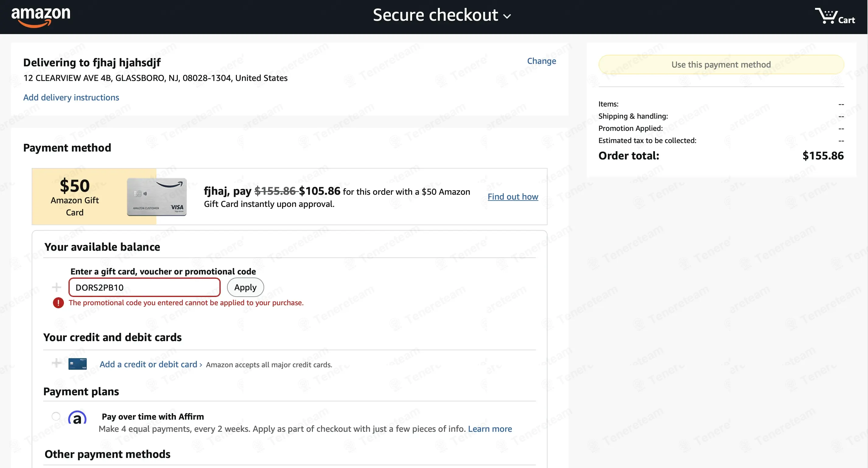Click Use this payment method button

coord(721,64)
